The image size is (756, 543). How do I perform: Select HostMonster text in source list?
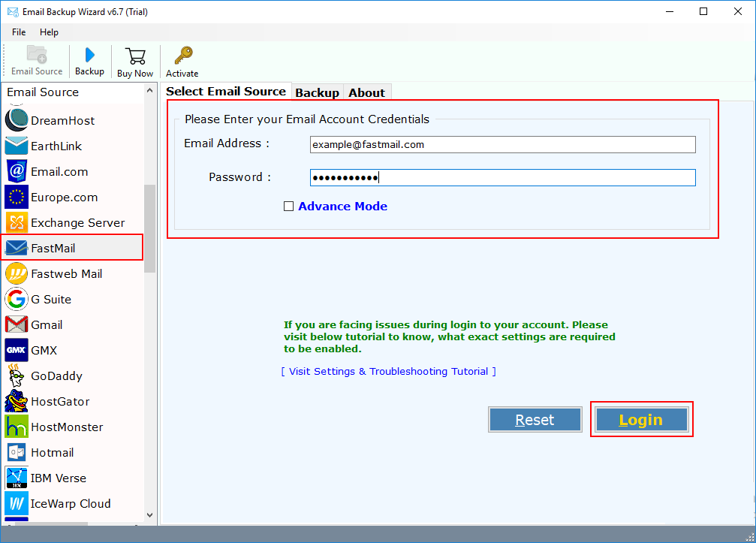pyautogui.click(x=67, y=427)
